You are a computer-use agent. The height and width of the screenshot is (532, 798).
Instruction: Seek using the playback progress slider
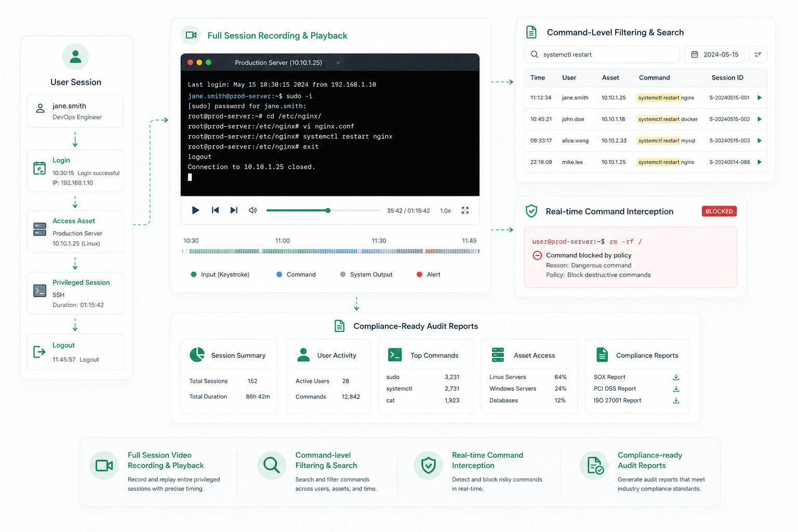[x=323, y=210]
